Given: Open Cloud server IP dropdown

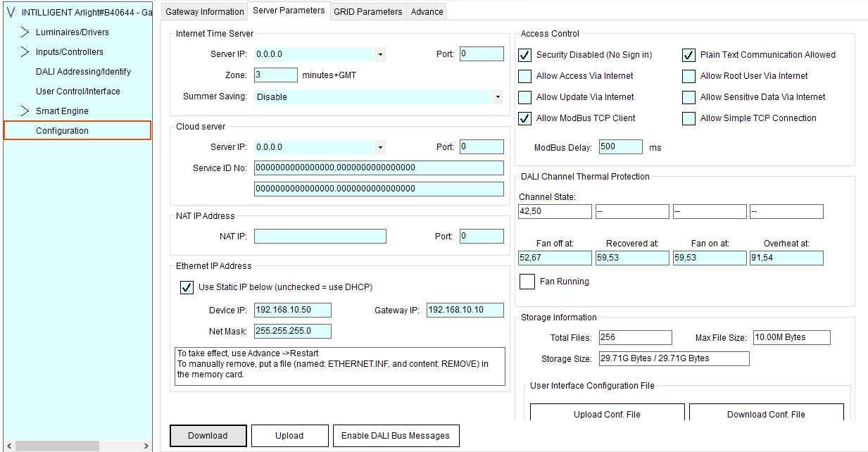Looking at the screenshot, I should tap(379, 147).
